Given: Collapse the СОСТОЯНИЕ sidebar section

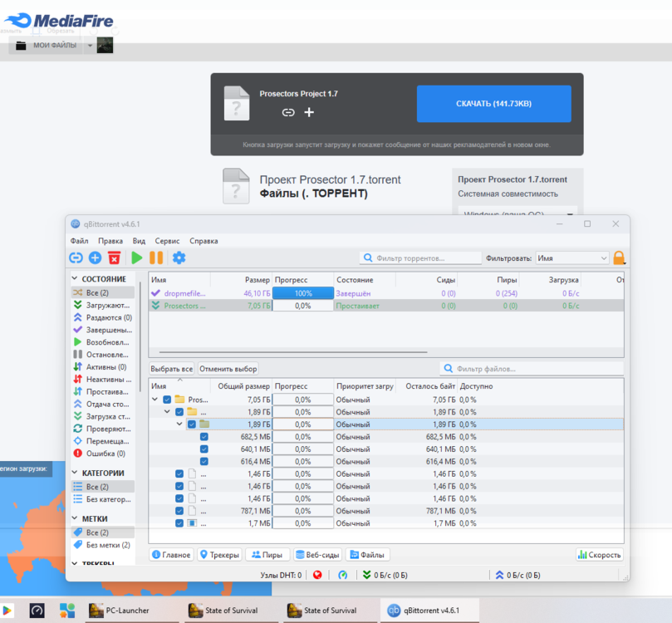Looking at the screenshot, I should click(76, 279).
